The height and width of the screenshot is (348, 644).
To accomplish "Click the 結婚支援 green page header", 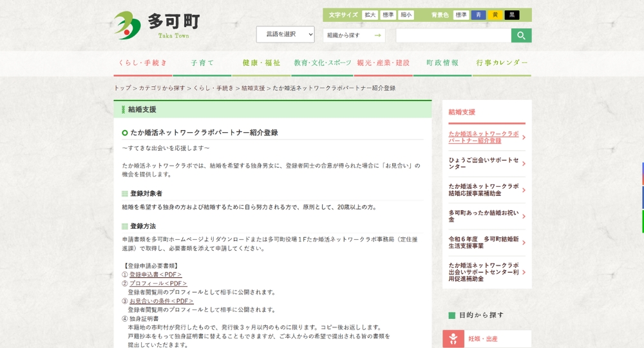I will 272,110.
